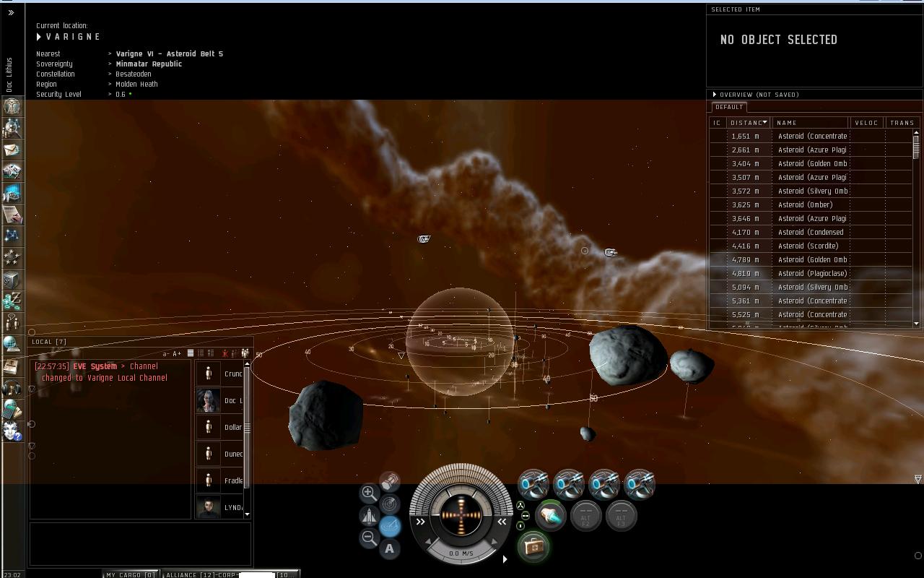
Task: Click the chat message input field
Action: pyautogui.click(x=140, y=543)
